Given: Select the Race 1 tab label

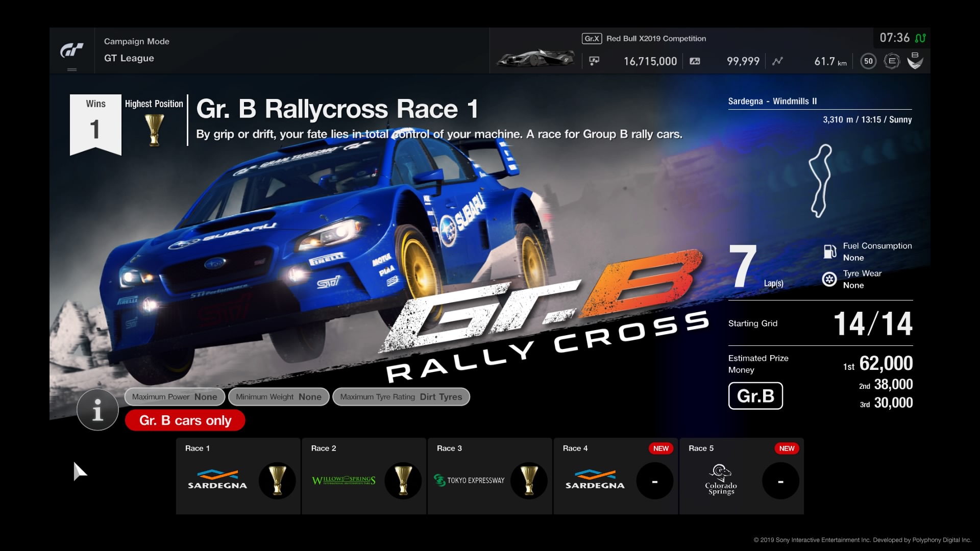Looking at the screenshot, I should [197, 448].
